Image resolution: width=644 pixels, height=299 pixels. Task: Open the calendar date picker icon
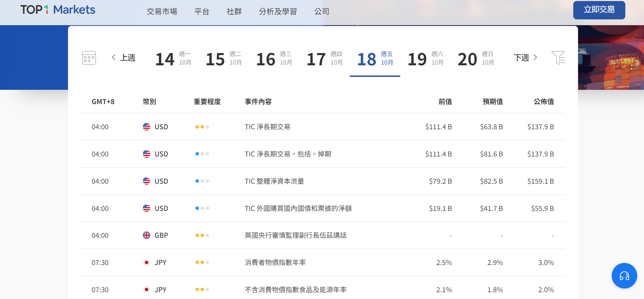[89, 58]
